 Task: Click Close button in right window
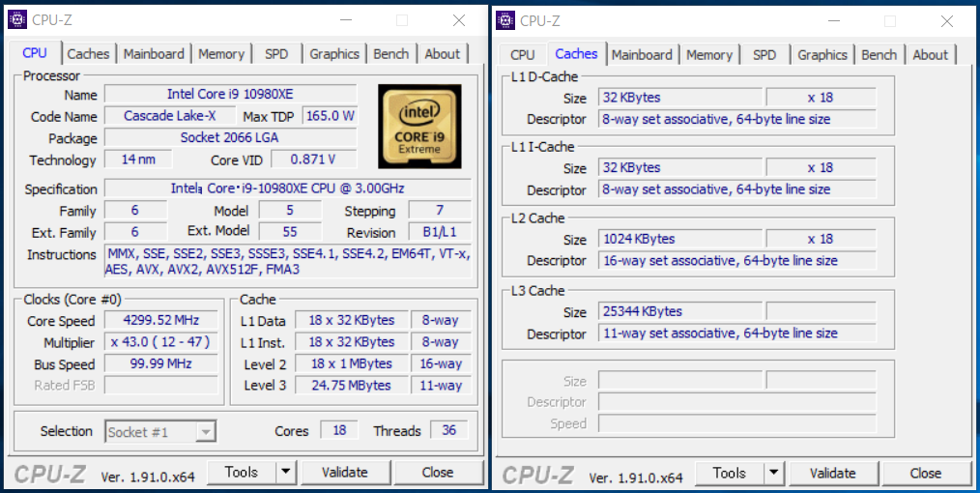pos(926,473)
